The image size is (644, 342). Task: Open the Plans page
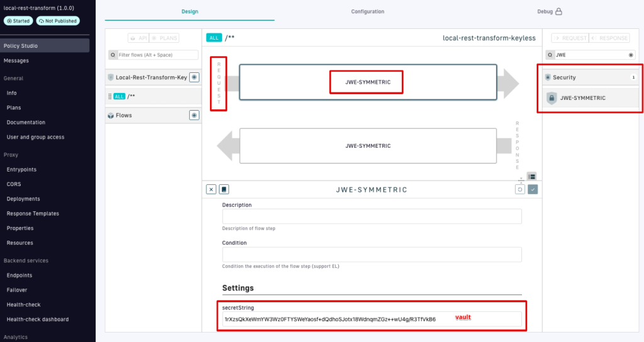pyautogui.click(x=14, y=108)
